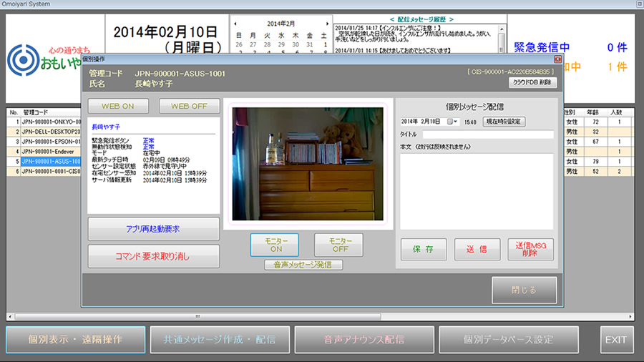The width and height of the screenshot is (644, 362).
Task: Click コマンド要求取り消し button
Action: pos(153,255)
